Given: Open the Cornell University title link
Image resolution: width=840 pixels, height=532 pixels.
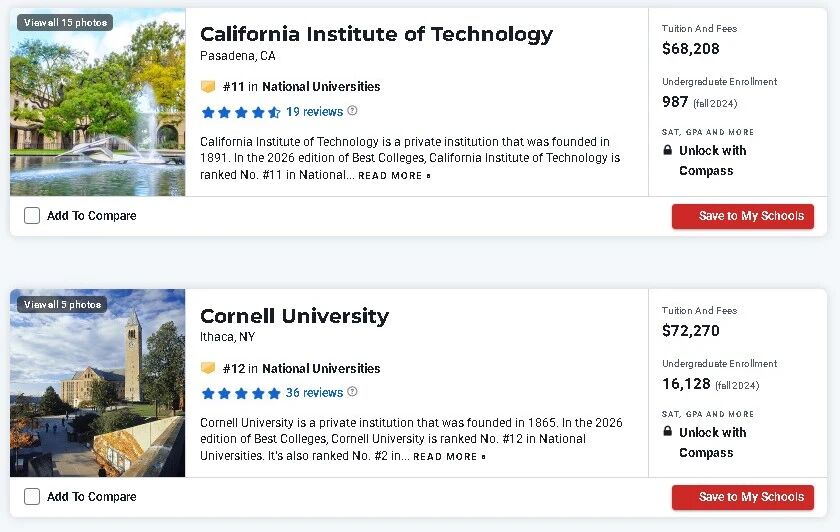Looking at the screenshot, I should [294, 316].
